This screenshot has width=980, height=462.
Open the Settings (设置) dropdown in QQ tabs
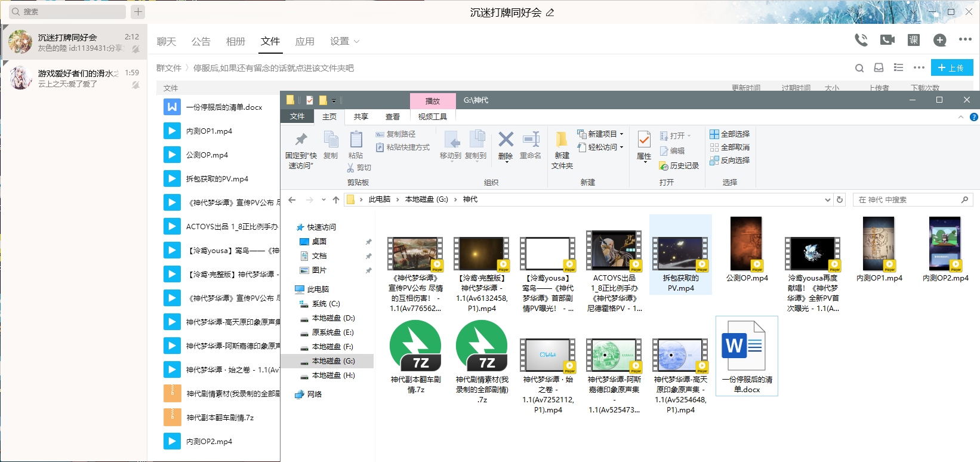click(345, 41)
